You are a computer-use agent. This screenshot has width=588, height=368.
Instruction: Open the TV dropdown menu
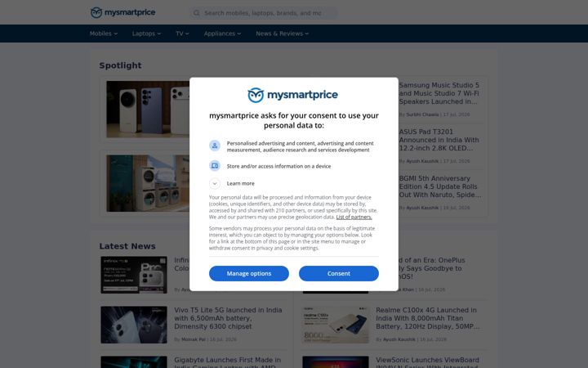(x=182, y=34)
